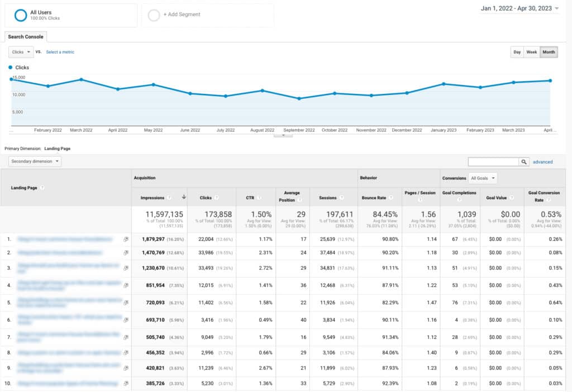Screen dimensions: 572x392
Task: Open the blurred landing page link in row 1
Action: point(65,240)
